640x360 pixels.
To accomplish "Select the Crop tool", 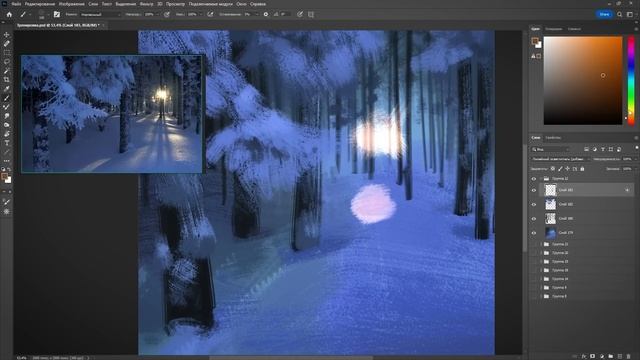I will [7, 80].
